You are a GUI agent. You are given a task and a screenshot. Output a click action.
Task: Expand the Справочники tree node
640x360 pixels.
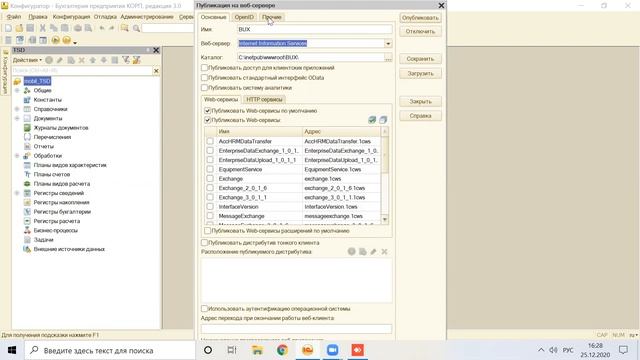[17, 109]
